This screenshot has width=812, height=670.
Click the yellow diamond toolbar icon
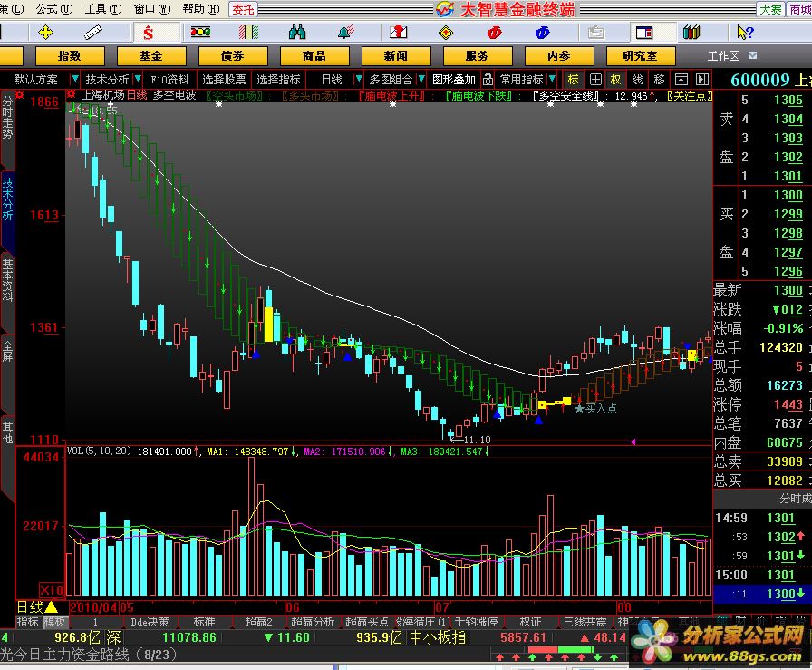[446, 34]
